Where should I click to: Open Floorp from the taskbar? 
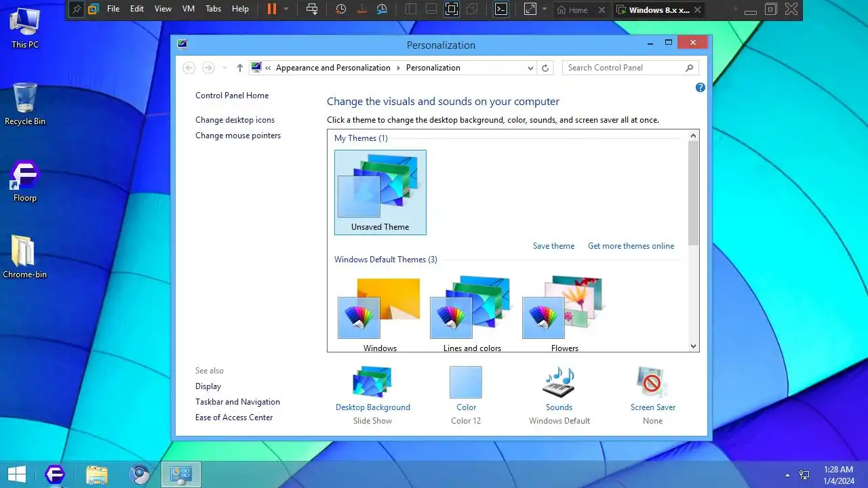click(55, 474)
